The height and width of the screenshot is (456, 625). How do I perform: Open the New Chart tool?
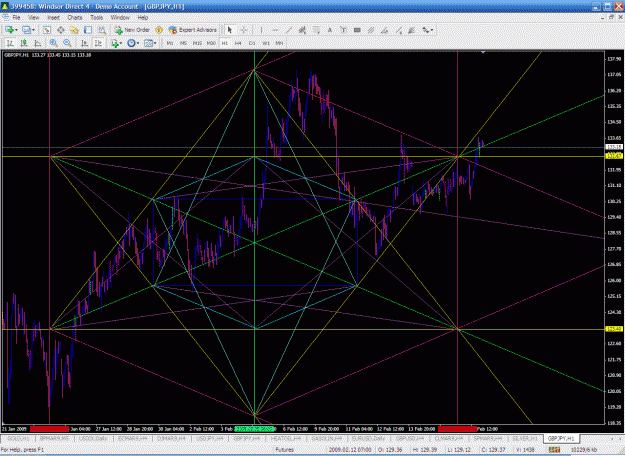click(x=9, y=30)
